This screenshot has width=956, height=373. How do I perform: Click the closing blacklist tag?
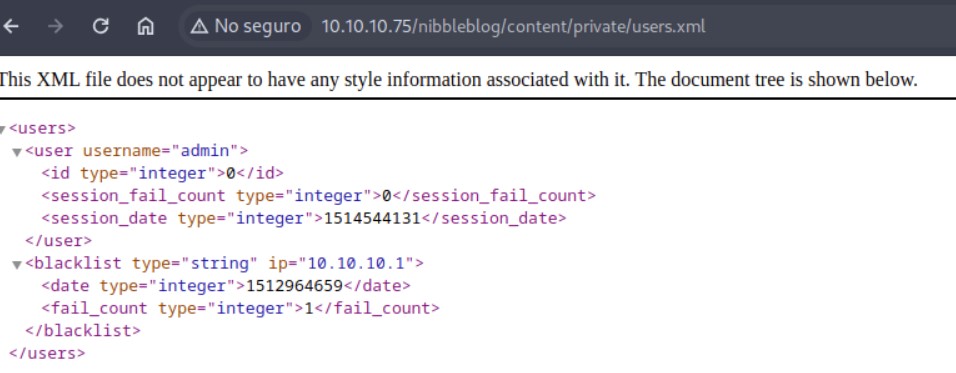pos(83,331)
